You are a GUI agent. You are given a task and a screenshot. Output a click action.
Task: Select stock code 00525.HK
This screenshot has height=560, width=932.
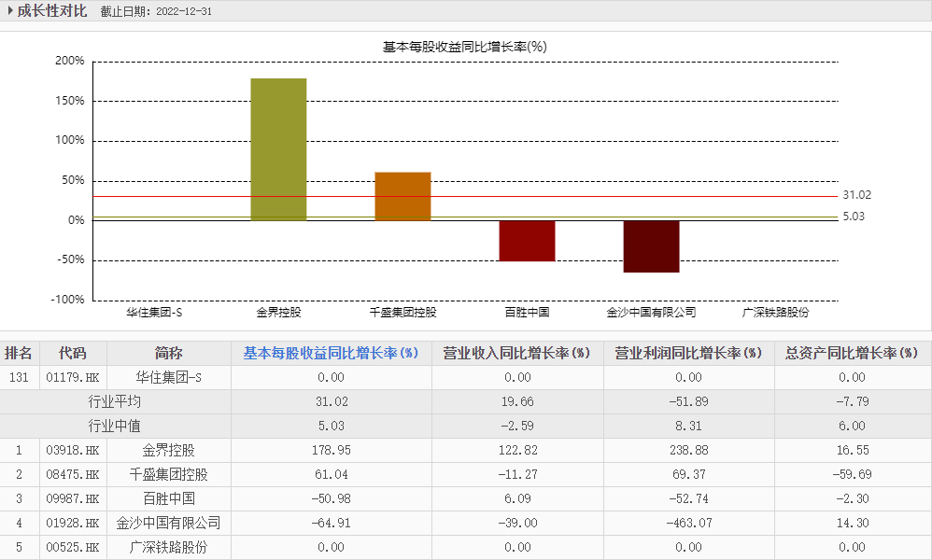(73, 548)
